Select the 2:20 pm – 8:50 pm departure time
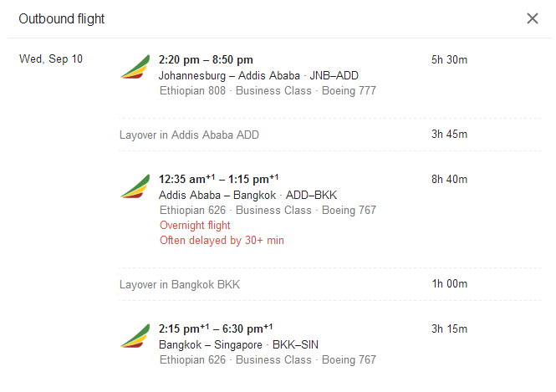 pyautogui.click(x=206, y=59)
